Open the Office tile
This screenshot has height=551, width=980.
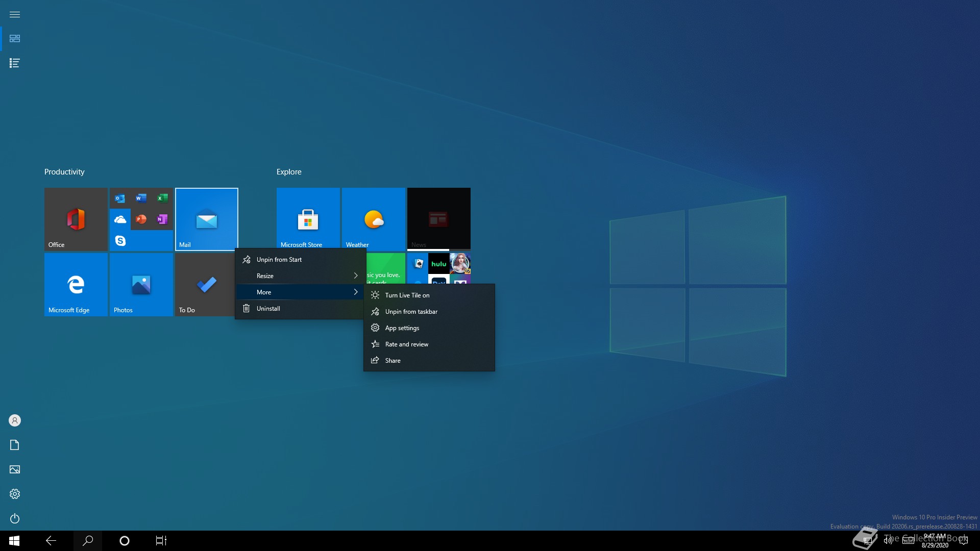tap(76, 219)
